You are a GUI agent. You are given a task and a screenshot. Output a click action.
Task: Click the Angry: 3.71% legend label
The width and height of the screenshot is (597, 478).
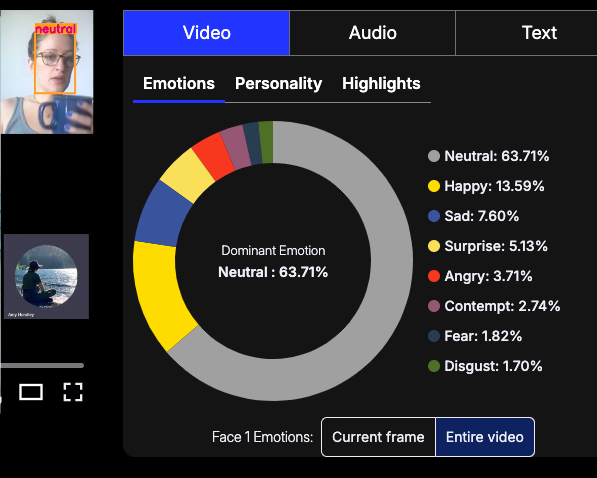click(488, 276)
